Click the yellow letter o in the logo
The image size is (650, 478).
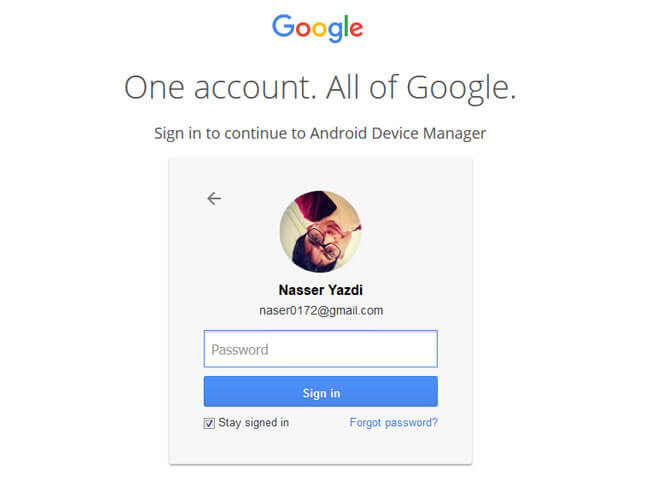[x=319, y=29]
